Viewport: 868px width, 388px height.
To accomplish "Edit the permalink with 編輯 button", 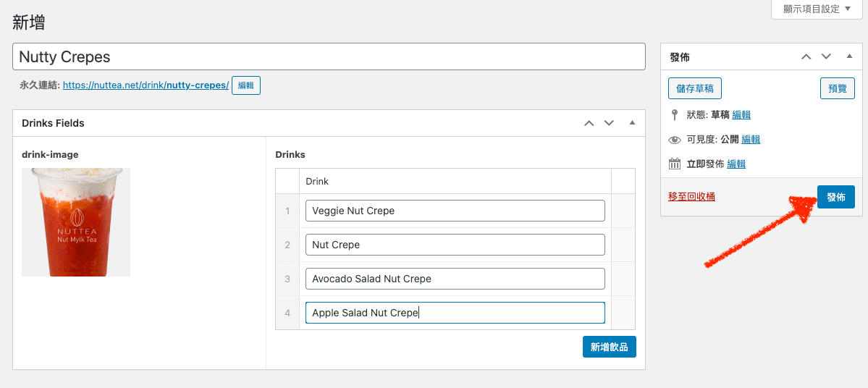I will 246,85.
